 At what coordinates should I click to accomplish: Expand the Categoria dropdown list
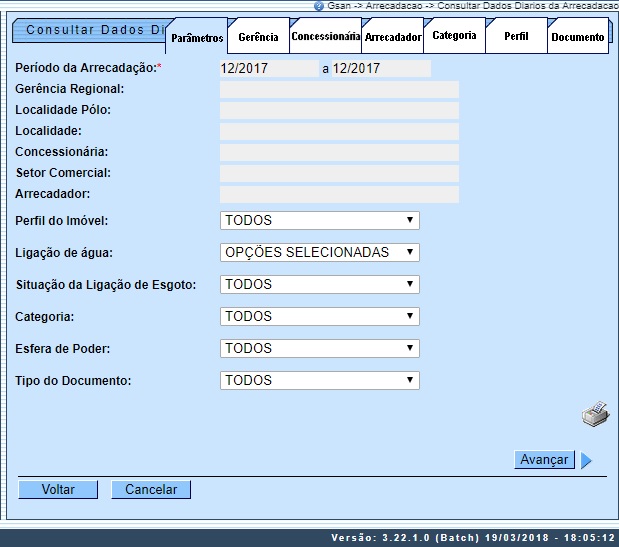coord(319,316)
